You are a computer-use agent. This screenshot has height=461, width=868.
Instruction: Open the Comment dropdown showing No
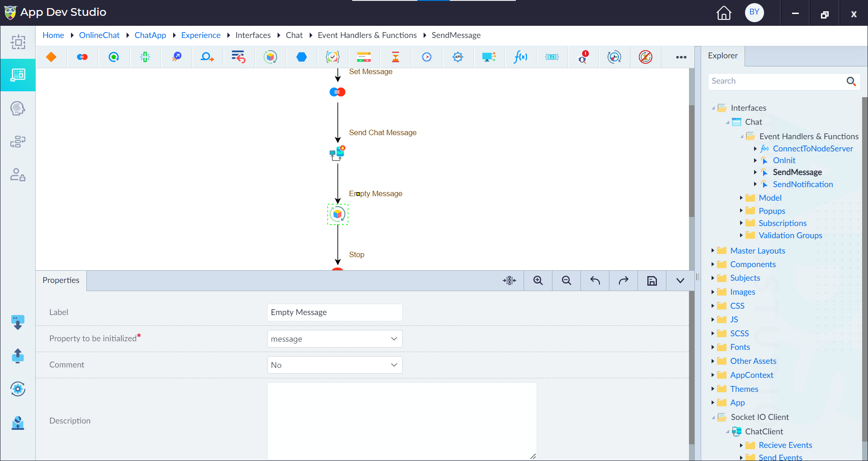click(x=335, y=365)
